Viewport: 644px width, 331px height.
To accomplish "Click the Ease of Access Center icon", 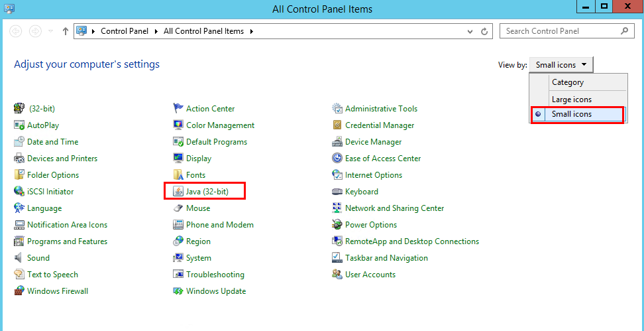I will point(337,159).
